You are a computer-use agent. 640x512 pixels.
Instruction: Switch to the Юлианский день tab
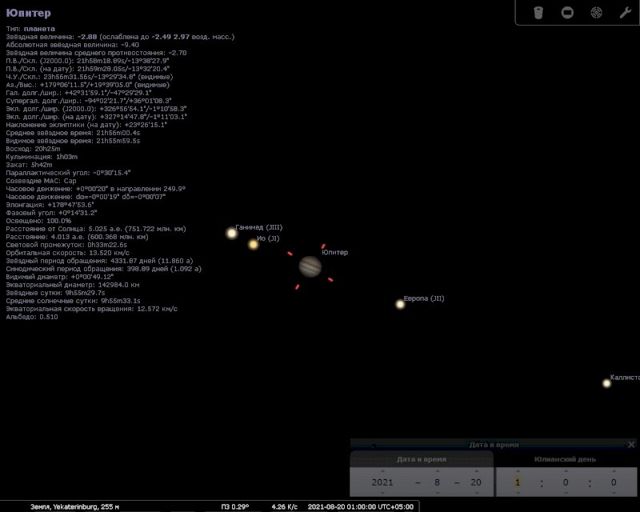click(566, 459)
